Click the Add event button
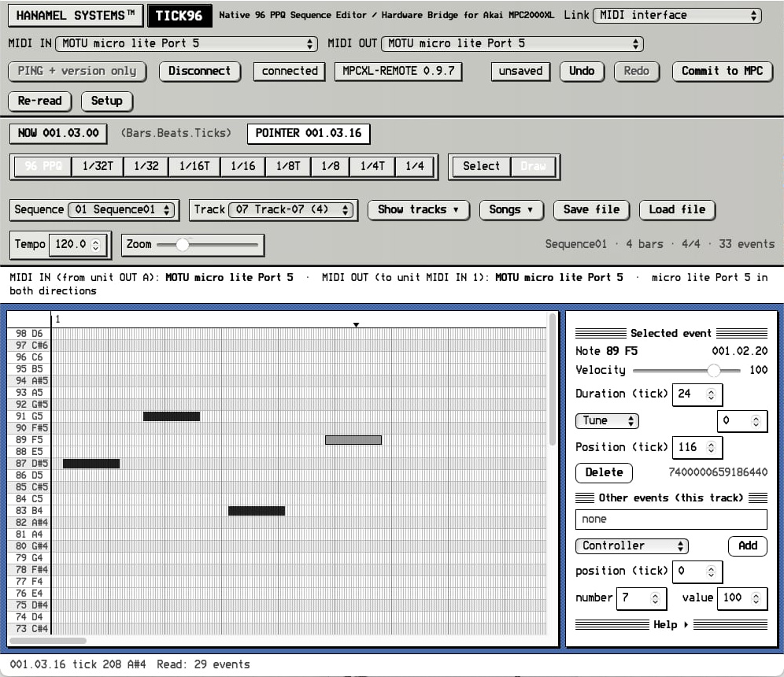 coord(748,546)
